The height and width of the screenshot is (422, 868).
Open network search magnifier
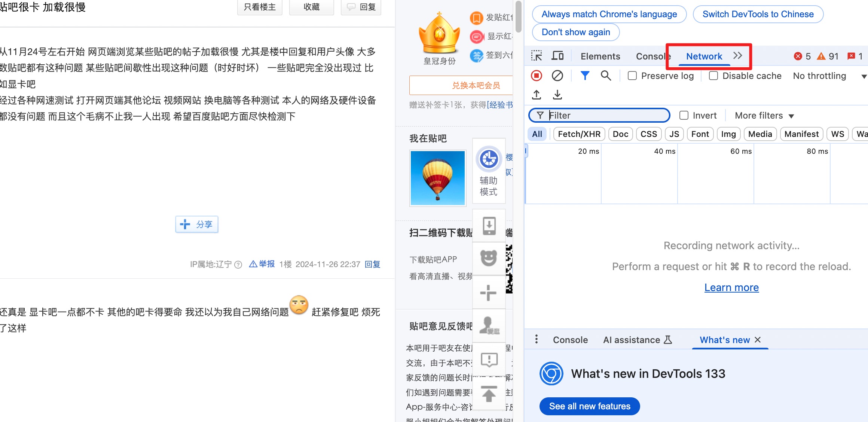pyautogui.click(x=606, y=76)
